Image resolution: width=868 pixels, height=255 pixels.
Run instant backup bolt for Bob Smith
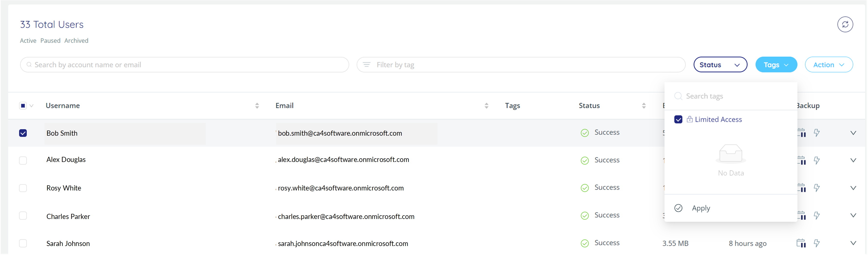[x=816, y=132]
